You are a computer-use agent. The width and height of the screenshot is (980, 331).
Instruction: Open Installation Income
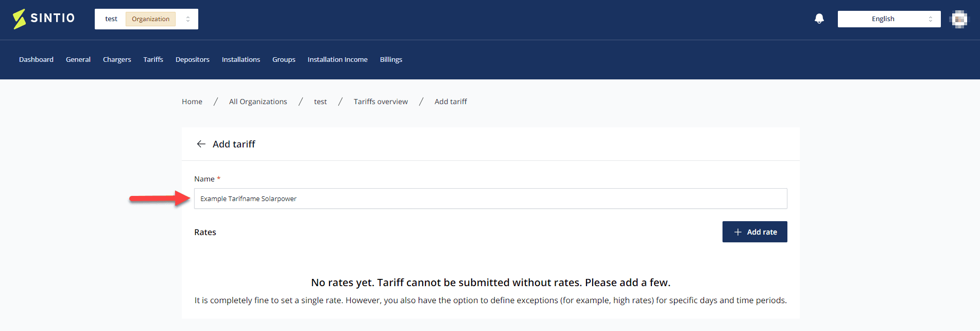337,59
